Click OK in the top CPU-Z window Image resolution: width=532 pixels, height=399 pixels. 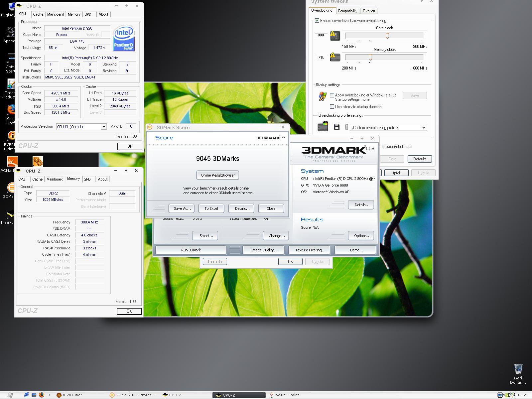tap(130, 146)
